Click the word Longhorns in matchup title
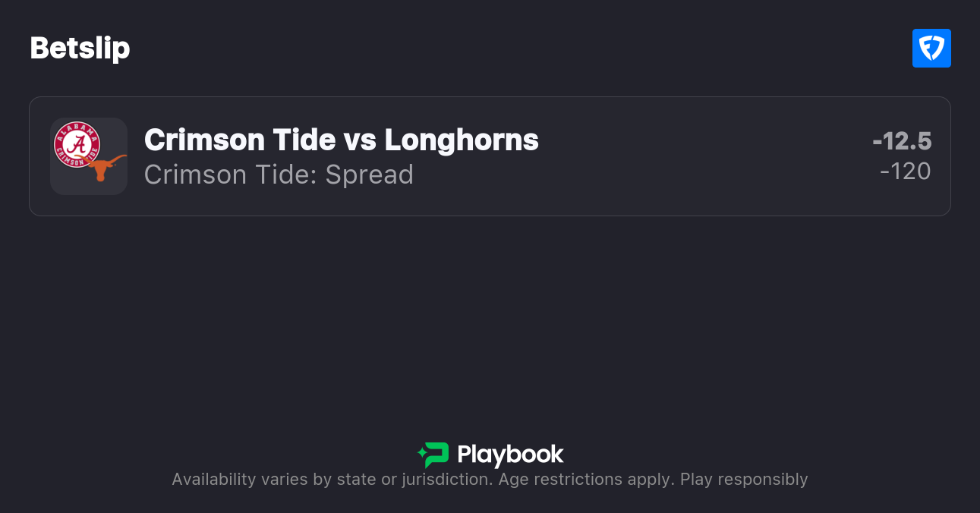Image resolution: width=980 pixels, height=513 pixels. point(462,140)
